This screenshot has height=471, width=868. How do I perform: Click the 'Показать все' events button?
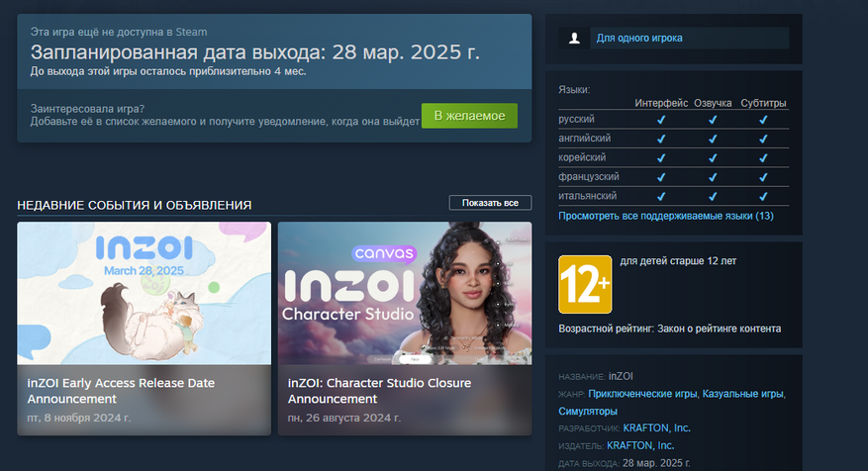click(490, 203)
